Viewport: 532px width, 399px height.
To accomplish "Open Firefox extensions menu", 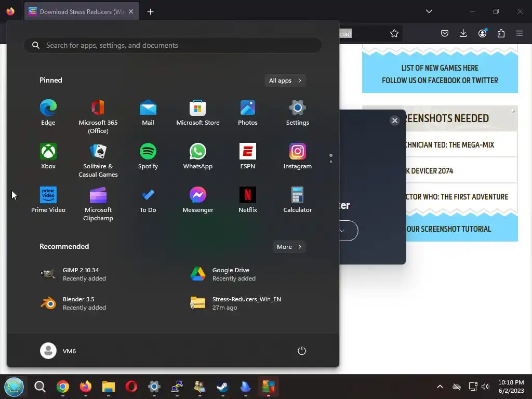I will click(501, 33).
